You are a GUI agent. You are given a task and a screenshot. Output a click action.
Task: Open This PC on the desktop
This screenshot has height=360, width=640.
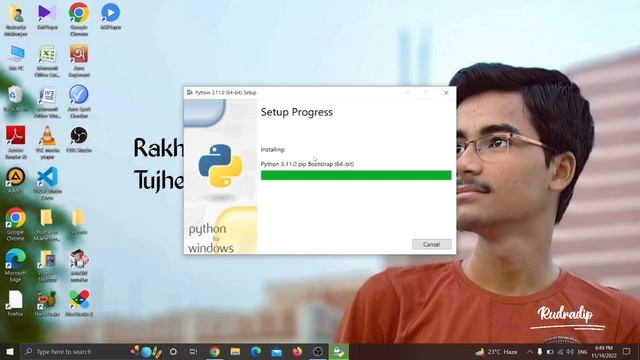point(16,58)
